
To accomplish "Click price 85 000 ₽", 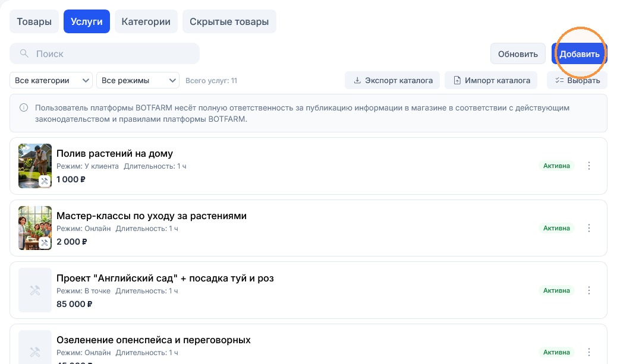I will (74, 304).
